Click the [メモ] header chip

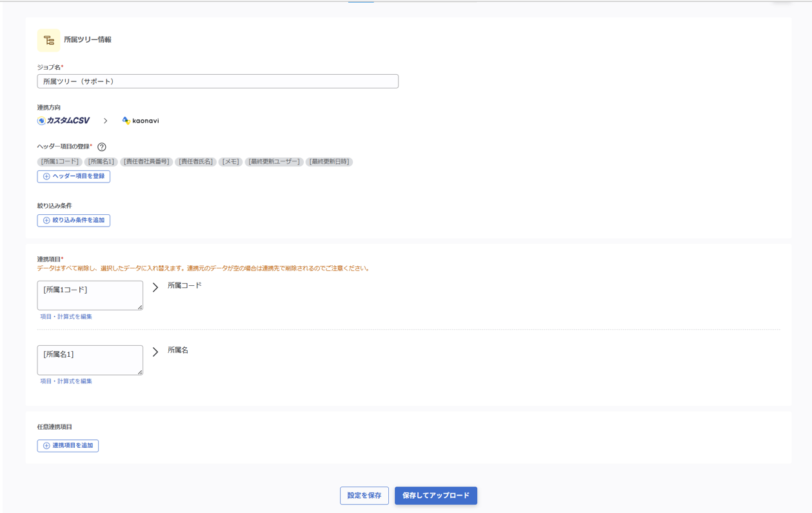(230, 161)
